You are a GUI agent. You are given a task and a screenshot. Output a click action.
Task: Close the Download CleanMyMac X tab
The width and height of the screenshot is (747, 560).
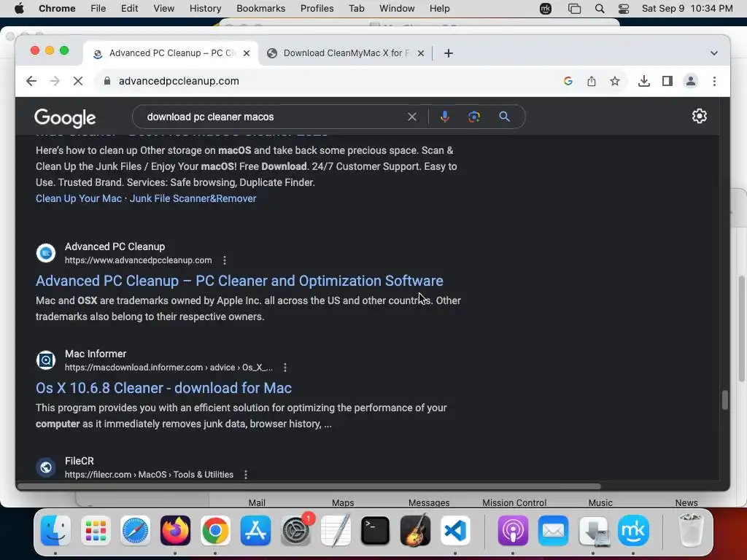pos(421,53)
